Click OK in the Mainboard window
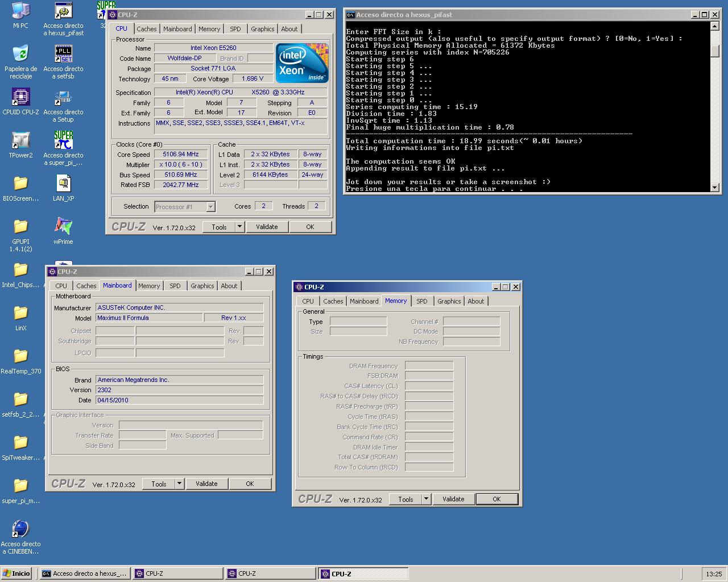The width and height of the screenshot is (728, 582). (x=250, y=484)
